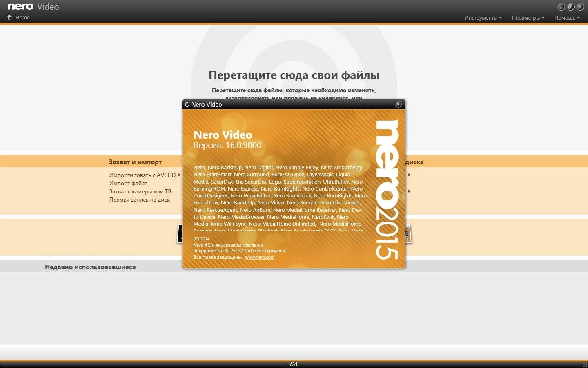Click the Rueppurrer Str. address line
Viewport: 588px width, 368px height.
(239, 251)
